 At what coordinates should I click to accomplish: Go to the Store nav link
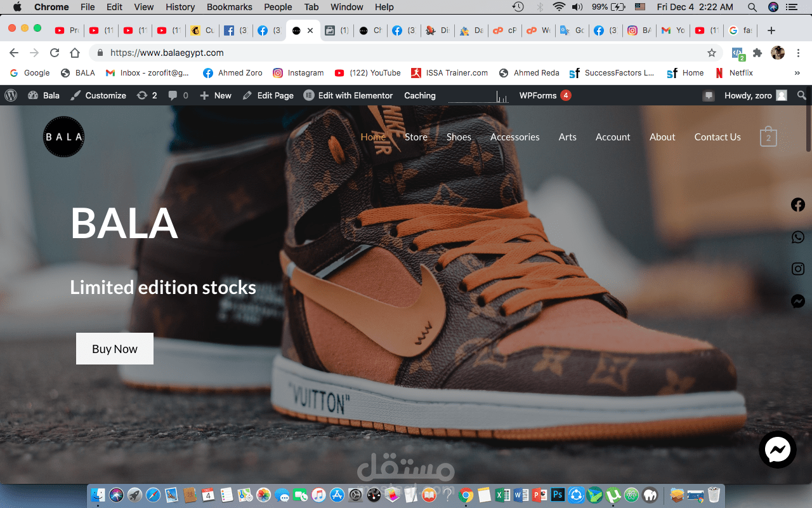point(416,137)
